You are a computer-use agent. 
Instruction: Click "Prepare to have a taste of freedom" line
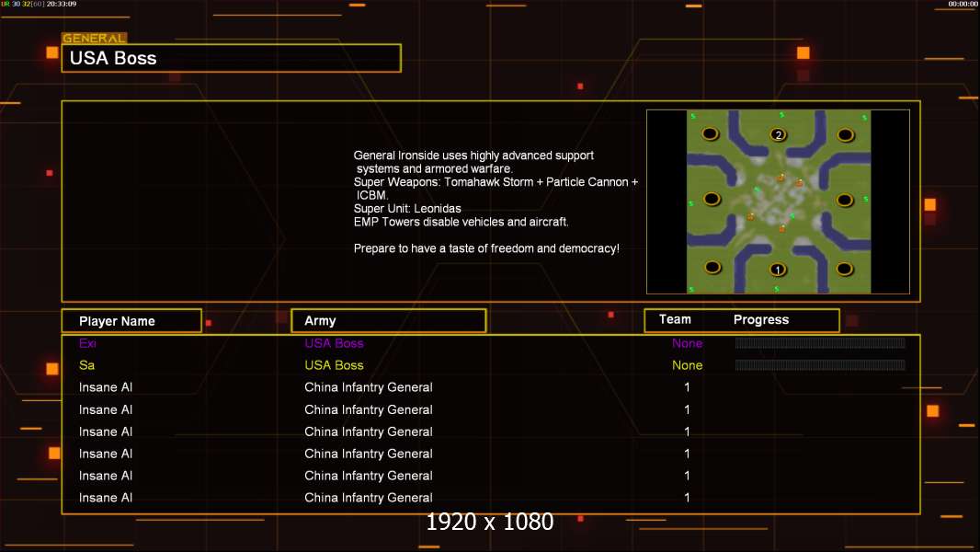coord(486,248)
